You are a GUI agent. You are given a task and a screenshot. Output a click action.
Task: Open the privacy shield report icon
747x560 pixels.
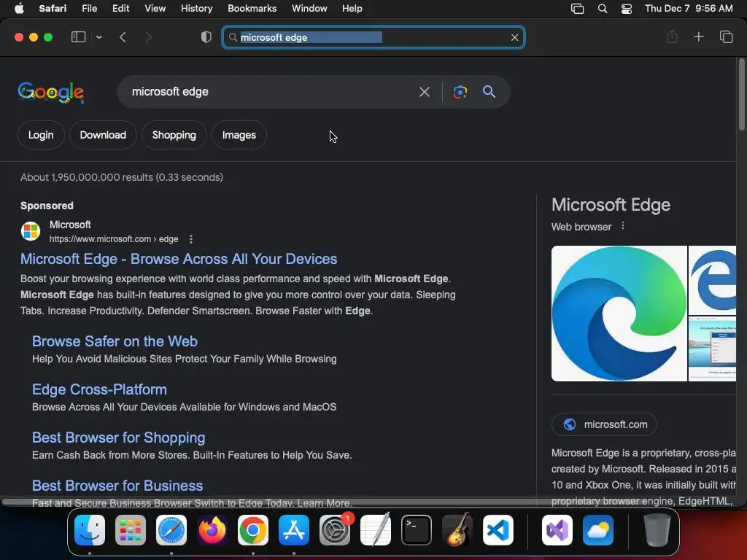click(x=206, y=37)
